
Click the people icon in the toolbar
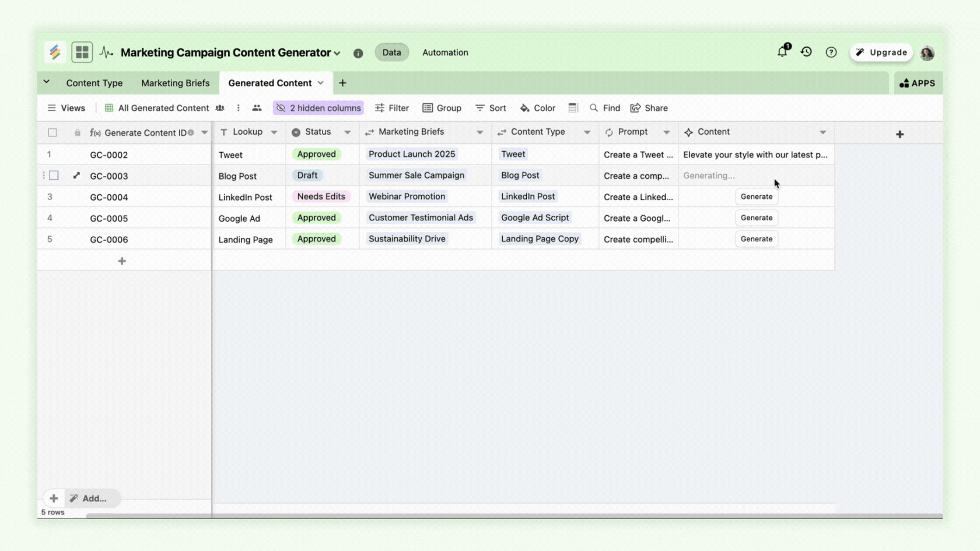point(257,108)
